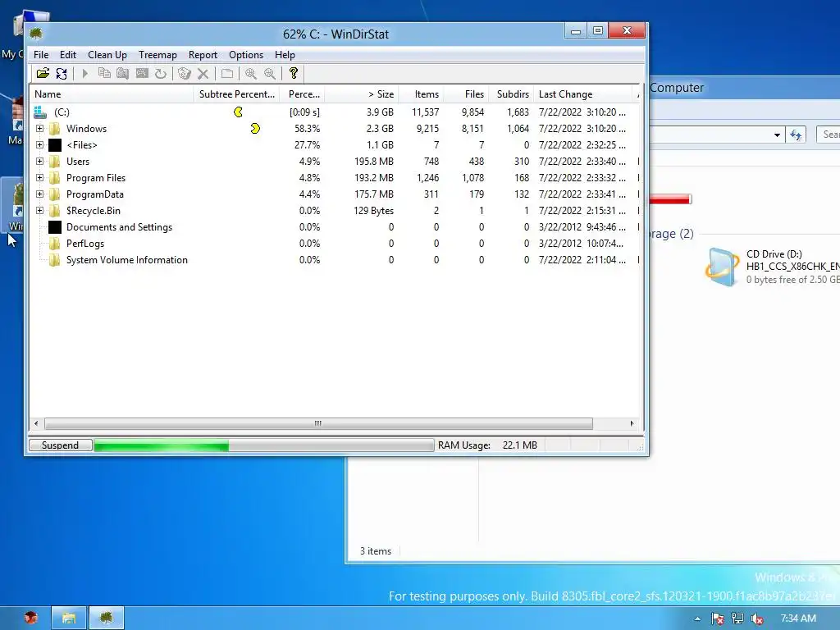Sort by the Items column header
The height and width of the screenshot is (630, 840).
(x=421, y=94)
